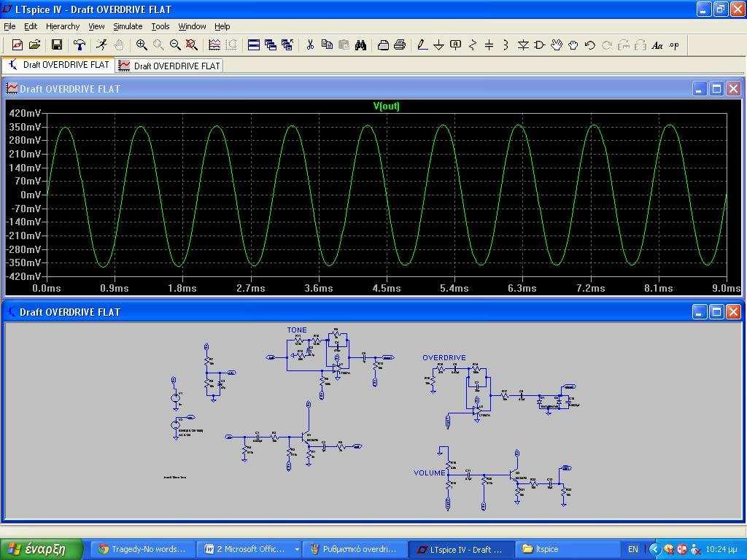
Task: Click the -420mV vertical axis label
Action: click(24, 276)
